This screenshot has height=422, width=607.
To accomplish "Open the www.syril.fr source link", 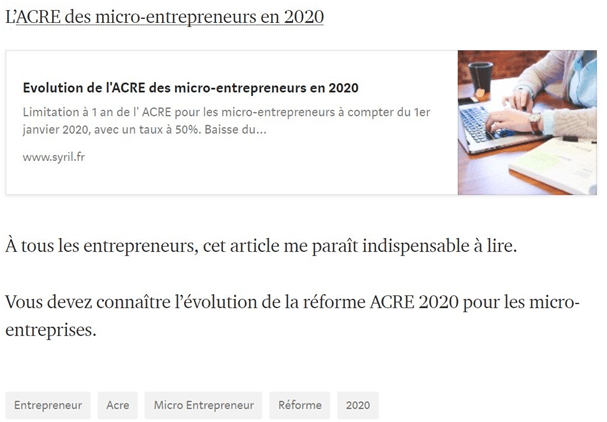I will click(53, 157).
